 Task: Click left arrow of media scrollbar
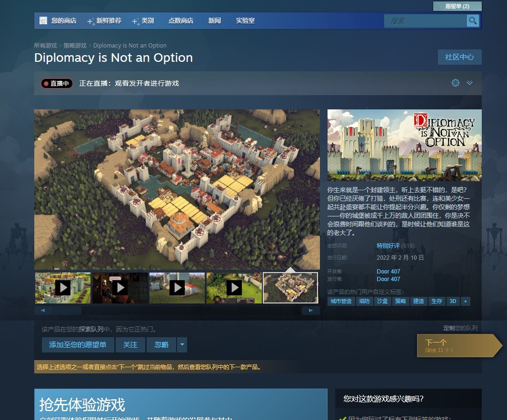point(43,311)
